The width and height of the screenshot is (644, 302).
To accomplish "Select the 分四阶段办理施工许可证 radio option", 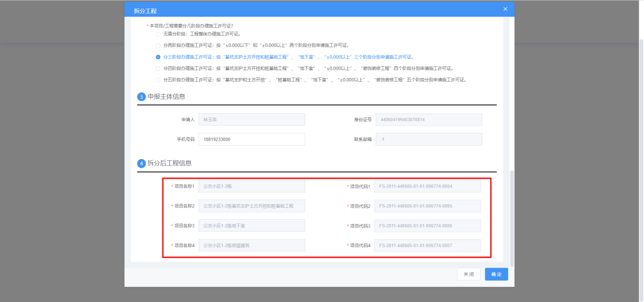I will point(158,69).
